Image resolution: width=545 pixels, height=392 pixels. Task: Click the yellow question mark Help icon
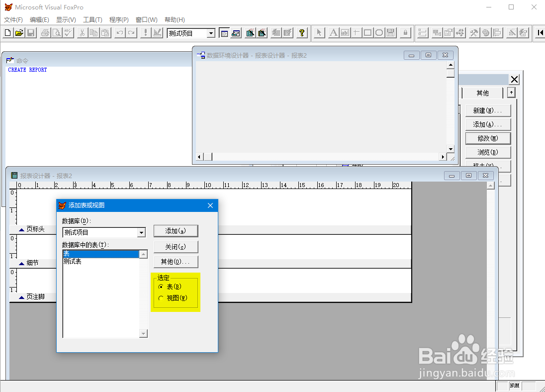tap(302, 33)
